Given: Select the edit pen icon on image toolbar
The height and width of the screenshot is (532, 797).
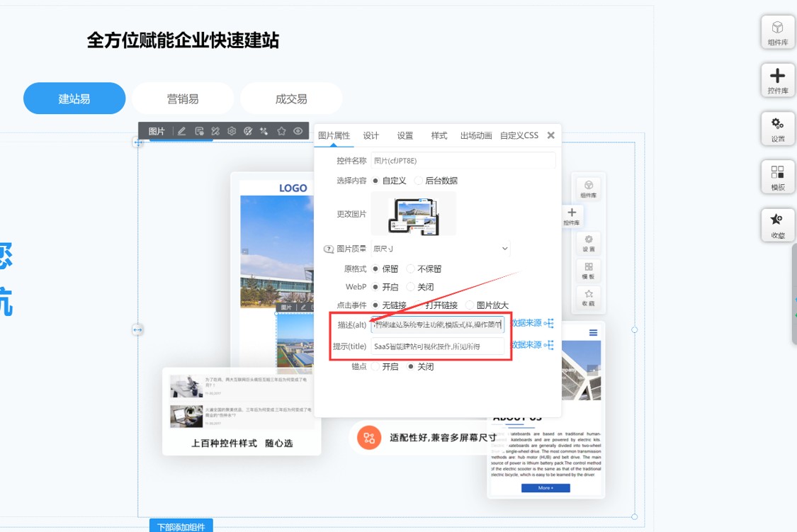Looking at the screenshot, I should pyautogui.click(x=182, y=130).
